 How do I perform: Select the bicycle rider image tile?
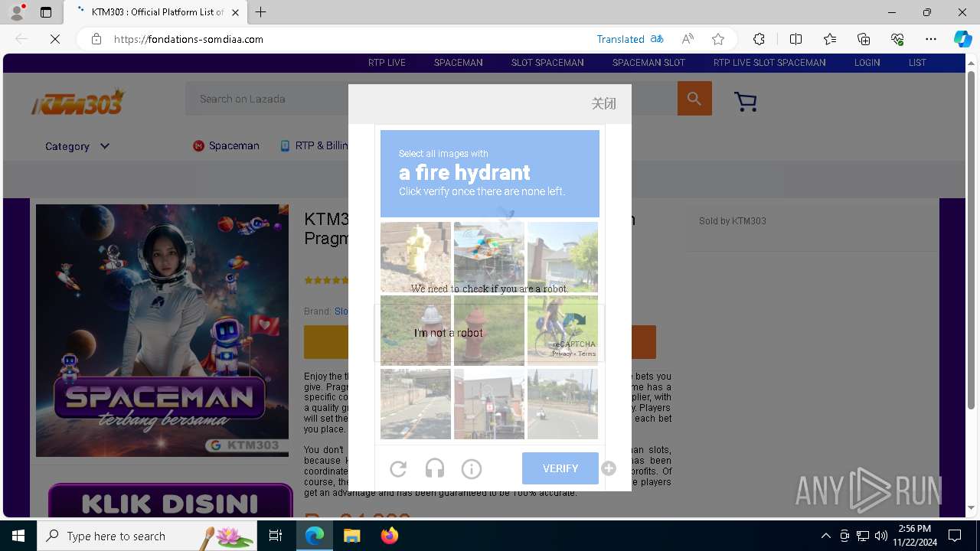tap(563, 331)
